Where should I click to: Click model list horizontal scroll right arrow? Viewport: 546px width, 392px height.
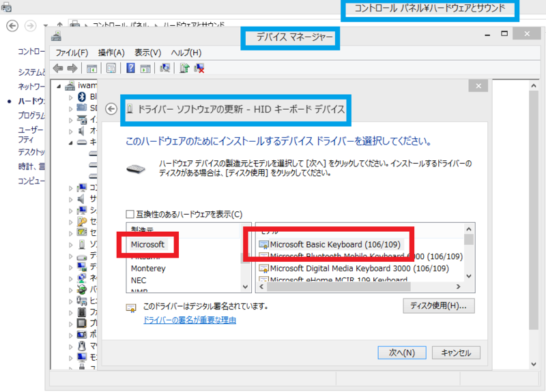coord(458,286)
